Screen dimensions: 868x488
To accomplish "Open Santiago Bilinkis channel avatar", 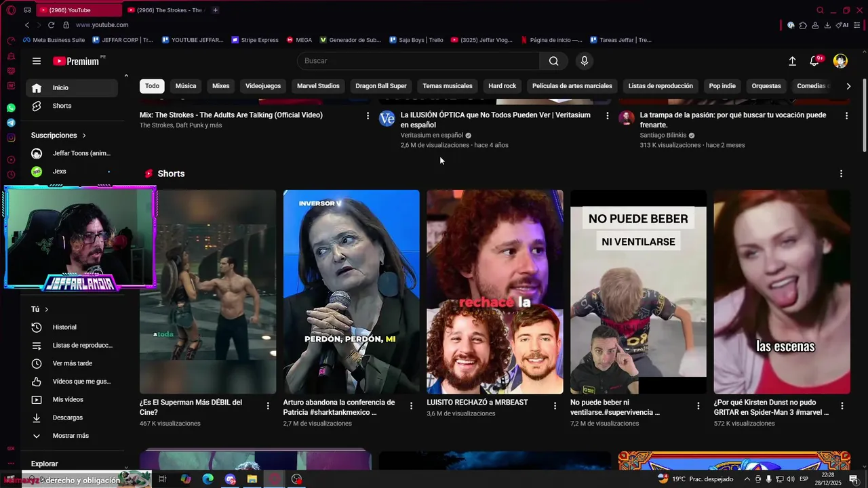I will click(x=627, y=119).
